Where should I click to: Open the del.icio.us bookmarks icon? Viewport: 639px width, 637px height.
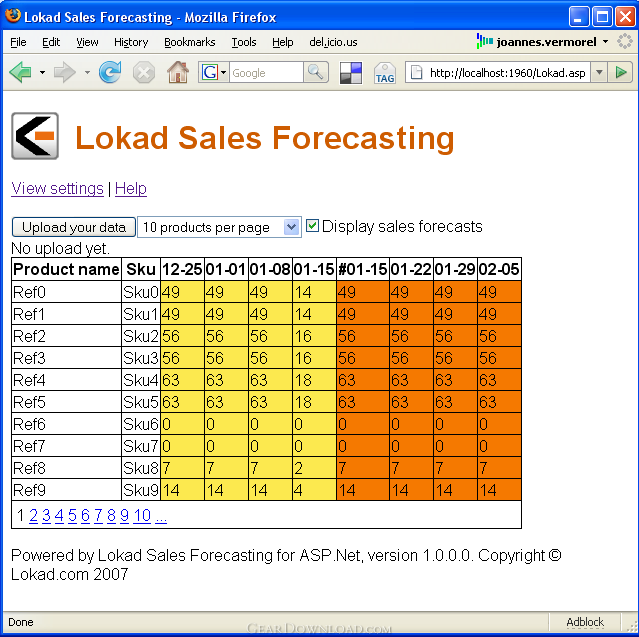351,73
